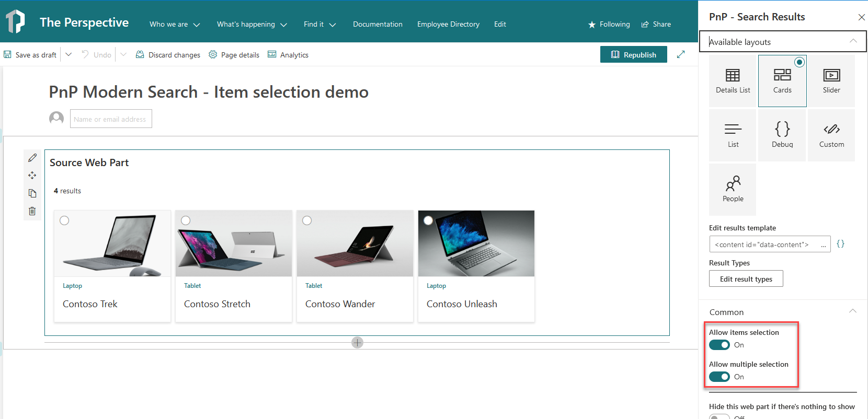Click the Following star icon
The height and width of the screenshot is (419, 868).
pos(592,25)
